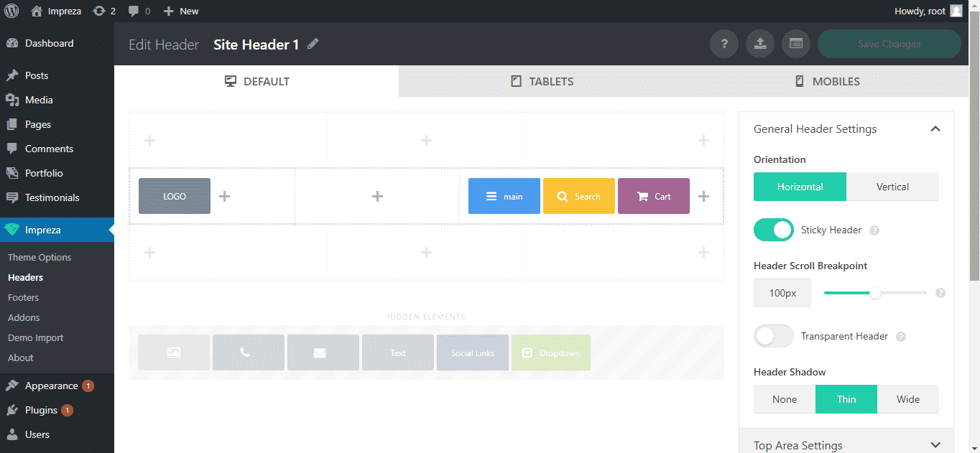980x453 pixels.
Task: Choose Vertical orientation
Action: click(x=892, y=187)
